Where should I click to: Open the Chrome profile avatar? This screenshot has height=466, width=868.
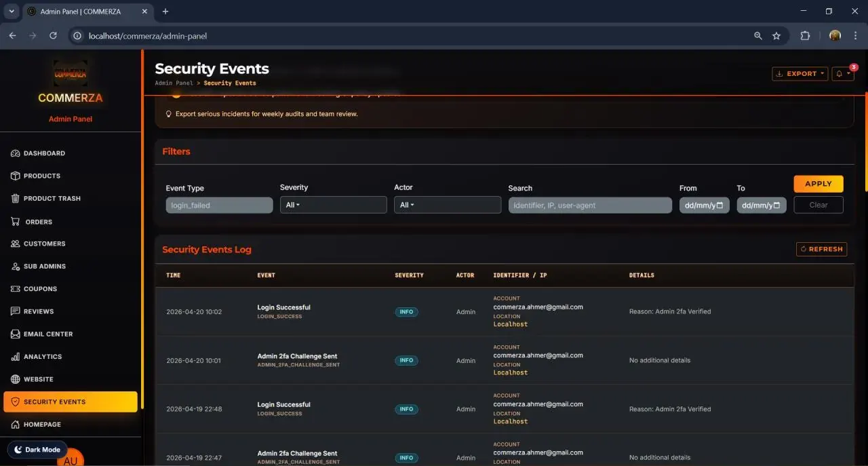coord(835,36)
